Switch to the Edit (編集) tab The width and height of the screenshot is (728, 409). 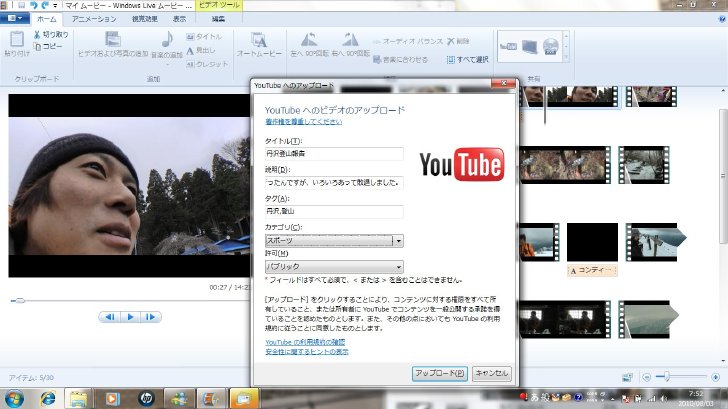[x=218, y=19]
